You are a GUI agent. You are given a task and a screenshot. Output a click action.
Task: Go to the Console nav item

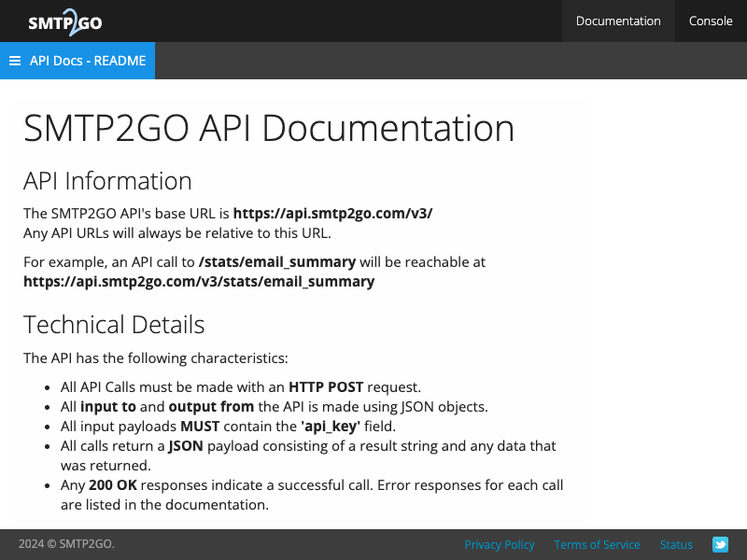[711, 21]
